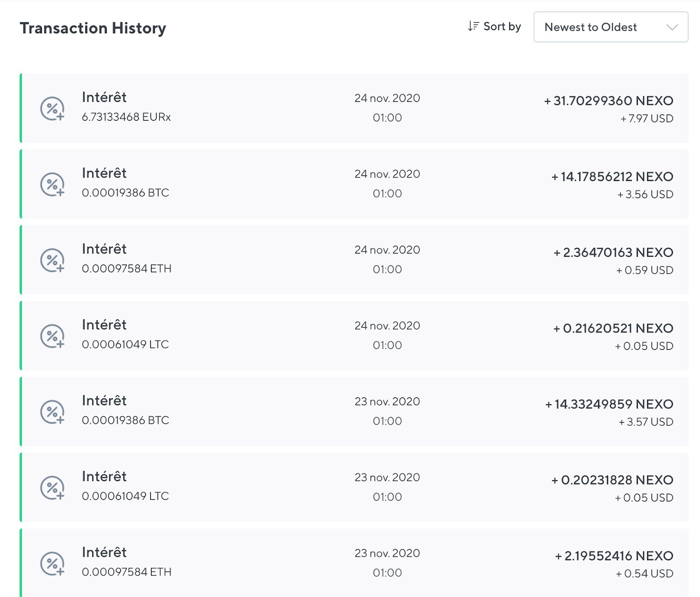700x597 pixels.
Task: Expand sort options using the chevron arrow
Action: point(672,27)
